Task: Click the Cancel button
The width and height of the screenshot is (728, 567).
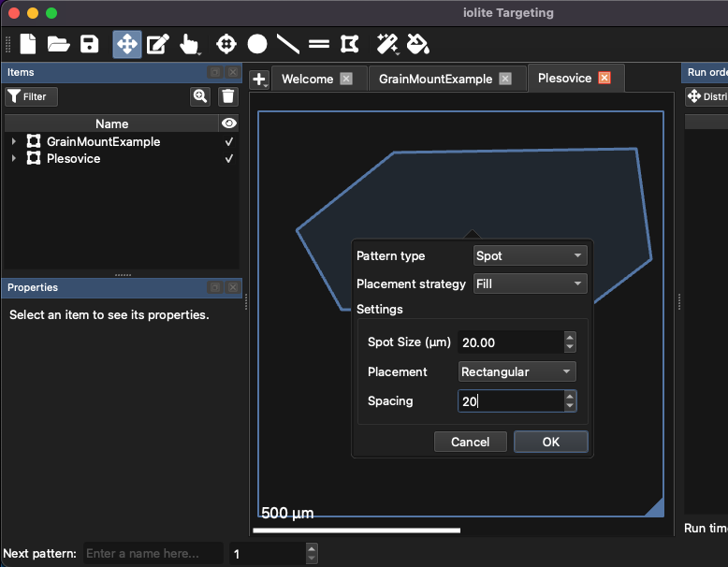Action: click(x=471, y=442)
